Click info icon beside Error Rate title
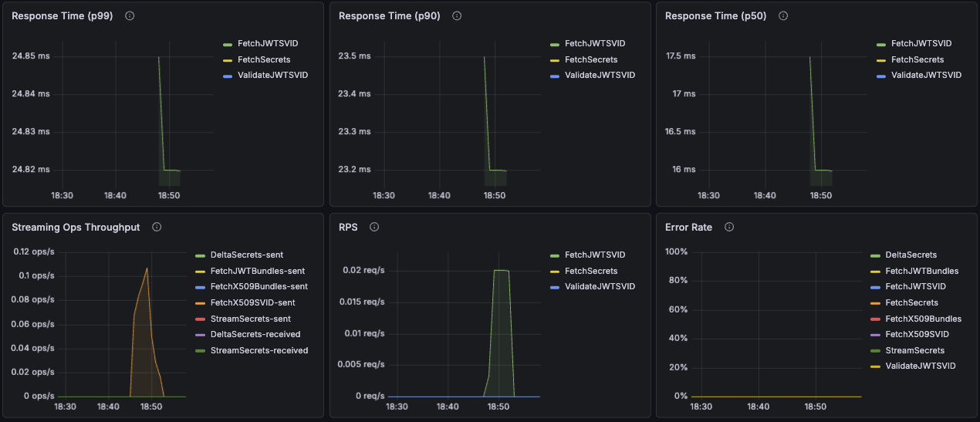This screenshot has height=422, width=980. 729,227
